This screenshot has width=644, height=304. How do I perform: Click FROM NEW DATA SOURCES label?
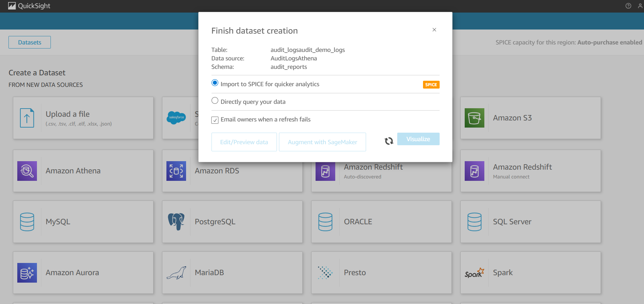click(46, 85)
